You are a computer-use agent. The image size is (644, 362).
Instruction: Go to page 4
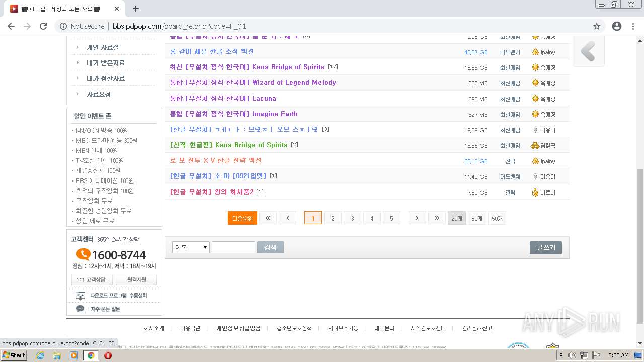point(372,218)
